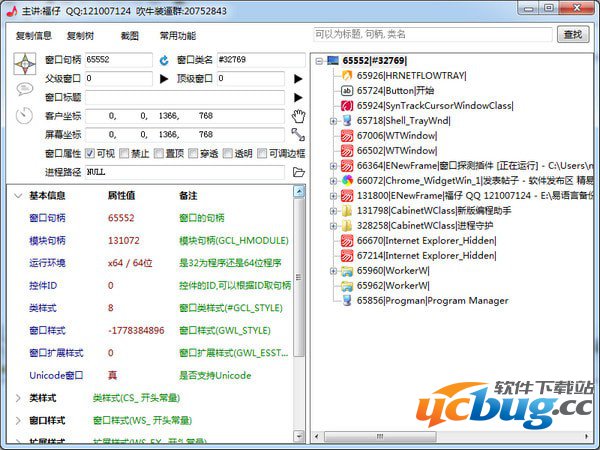Click the info list scroll up arrow
Viewport: 600px width, 450px height.
click(299, 191)
